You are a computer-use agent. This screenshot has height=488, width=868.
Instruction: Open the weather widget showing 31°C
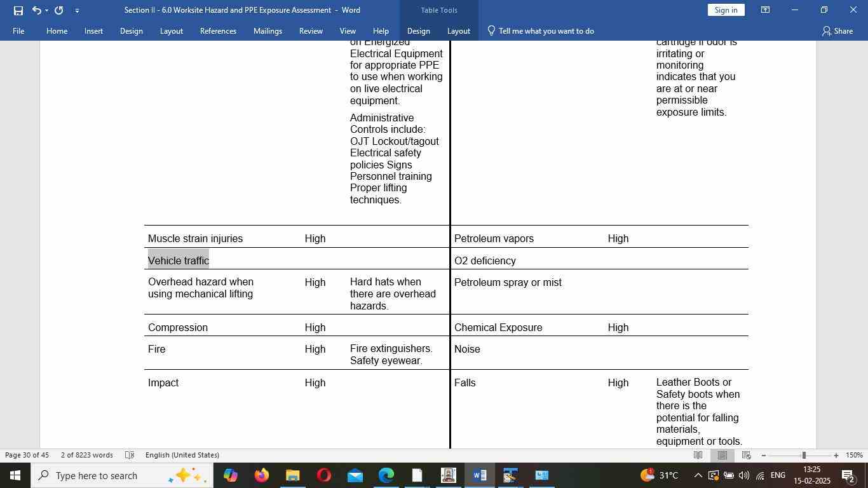(x=660, y=475)
